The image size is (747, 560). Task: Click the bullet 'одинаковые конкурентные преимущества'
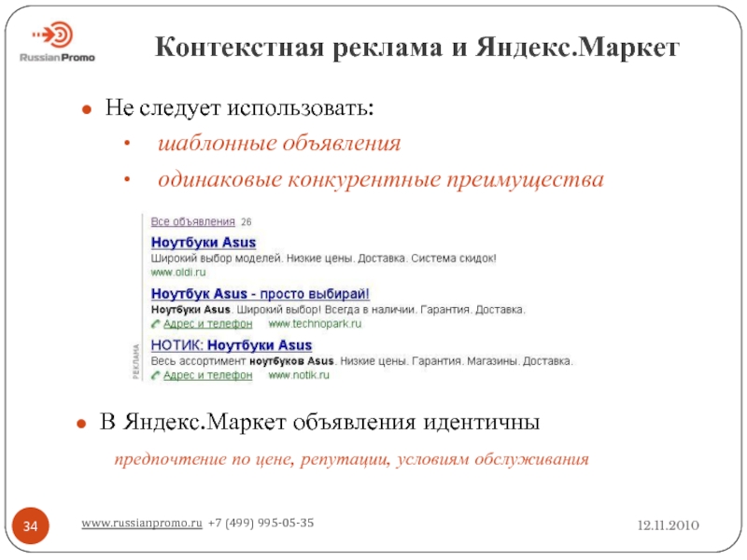click(x=381, y=179)
